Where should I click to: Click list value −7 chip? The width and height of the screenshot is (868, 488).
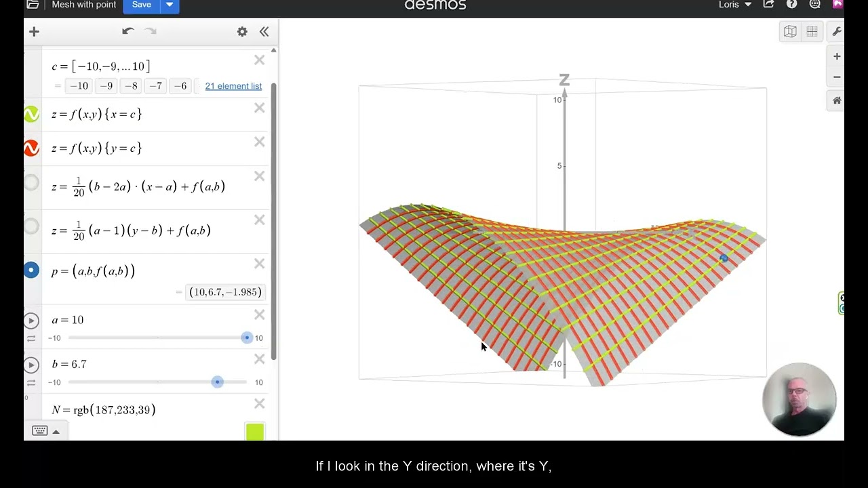coord(155,86)
